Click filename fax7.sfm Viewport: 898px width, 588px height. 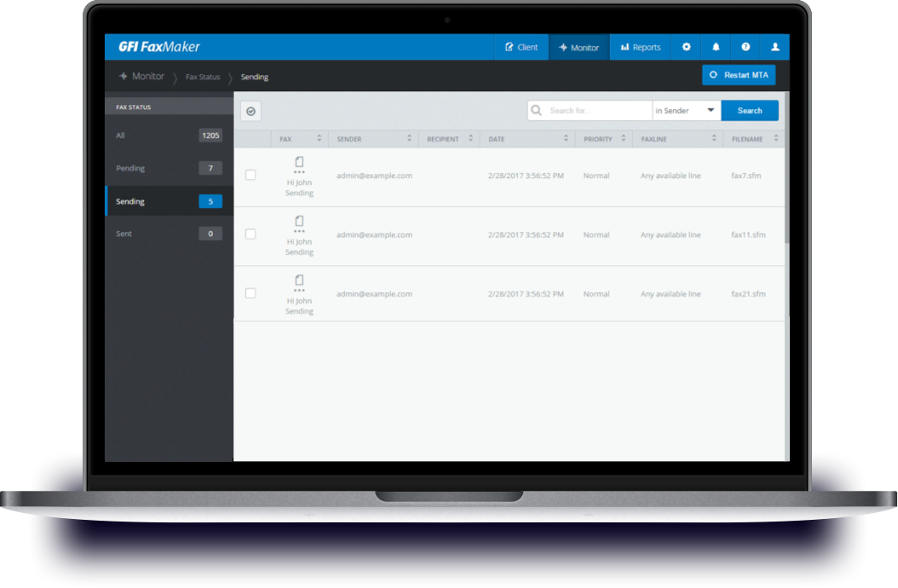tap(745, 176)
